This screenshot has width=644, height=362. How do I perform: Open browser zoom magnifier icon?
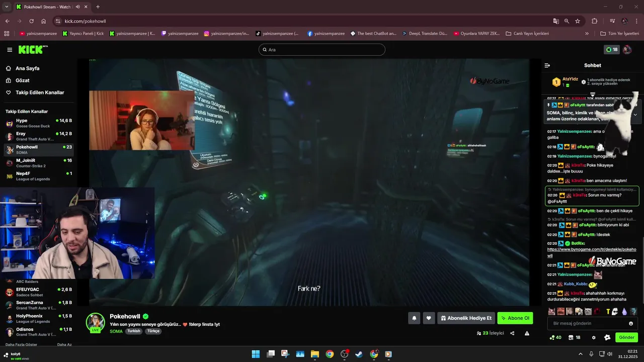[x=567, y=21]
